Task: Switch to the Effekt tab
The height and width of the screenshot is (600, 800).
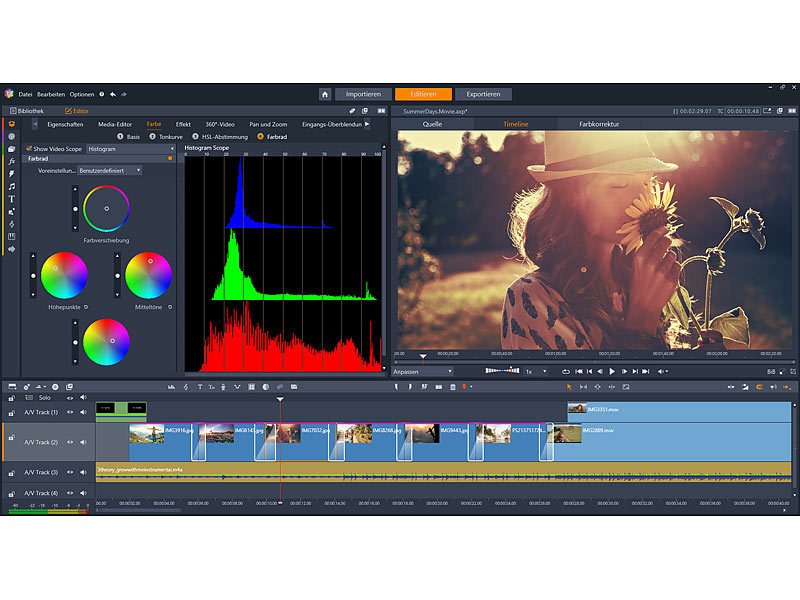Action: pos(183,124)
